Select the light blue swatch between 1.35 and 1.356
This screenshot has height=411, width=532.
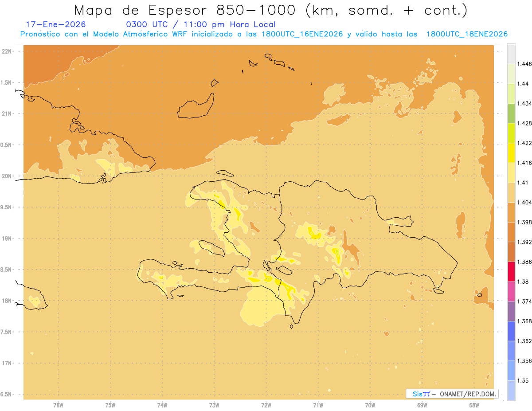pyautogui.click(x=511, y=370)
